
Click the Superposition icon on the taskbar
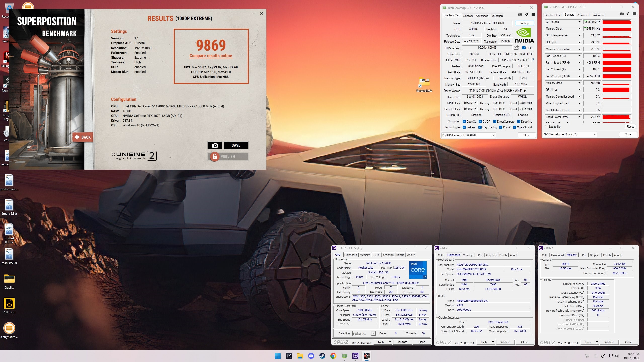click(x=366, y=356)
